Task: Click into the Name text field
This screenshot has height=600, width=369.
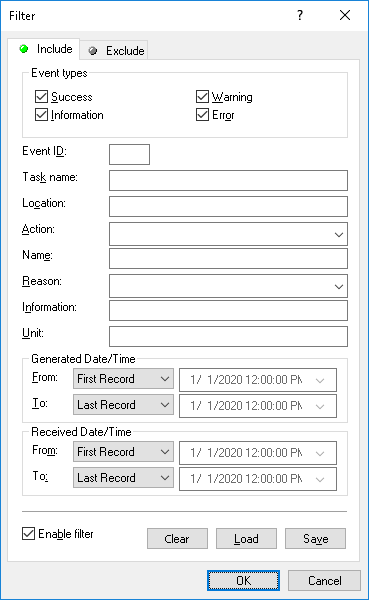Action: [229, 259]
